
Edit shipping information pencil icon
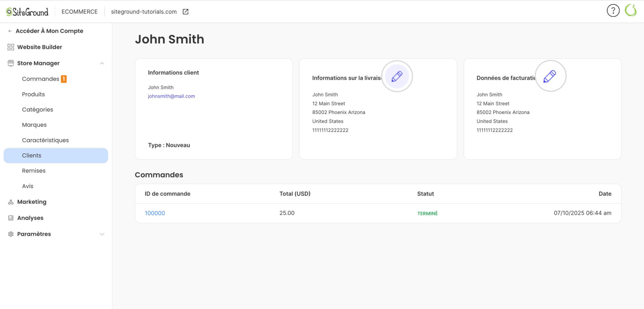click(397, 76)
